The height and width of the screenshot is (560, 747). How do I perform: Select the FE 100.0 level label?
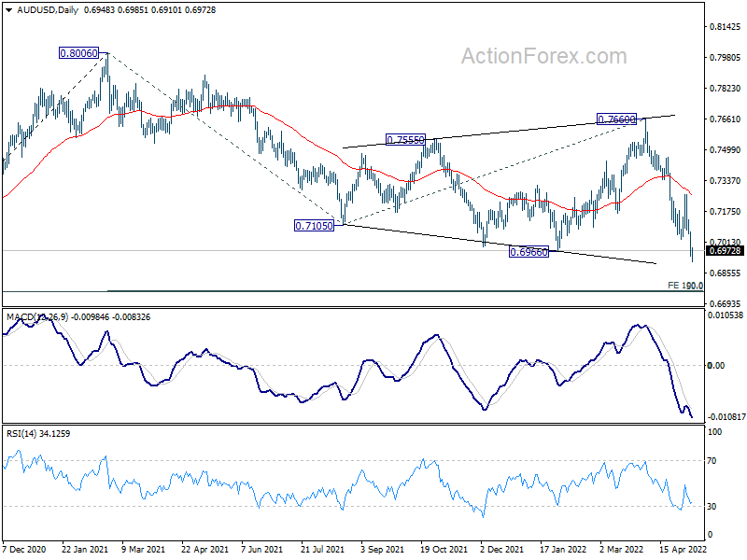point(685,286)
